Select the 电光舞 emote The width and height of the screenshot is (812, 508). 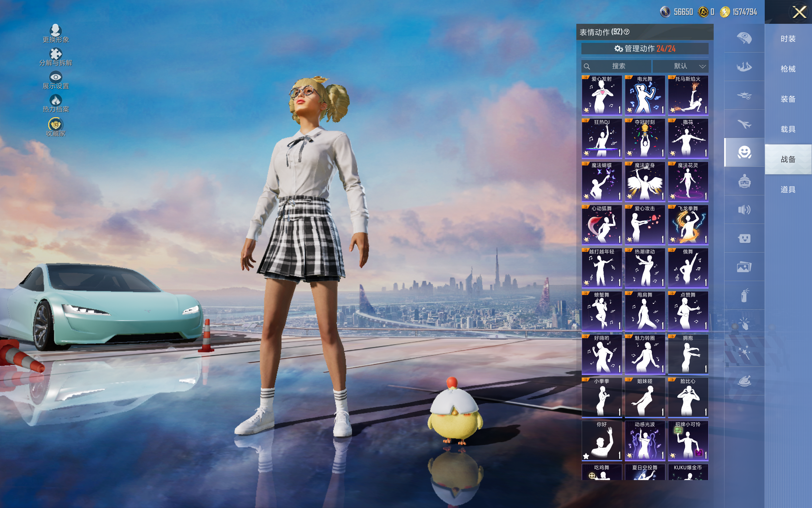pyautogui.click(x=645, y=95)
